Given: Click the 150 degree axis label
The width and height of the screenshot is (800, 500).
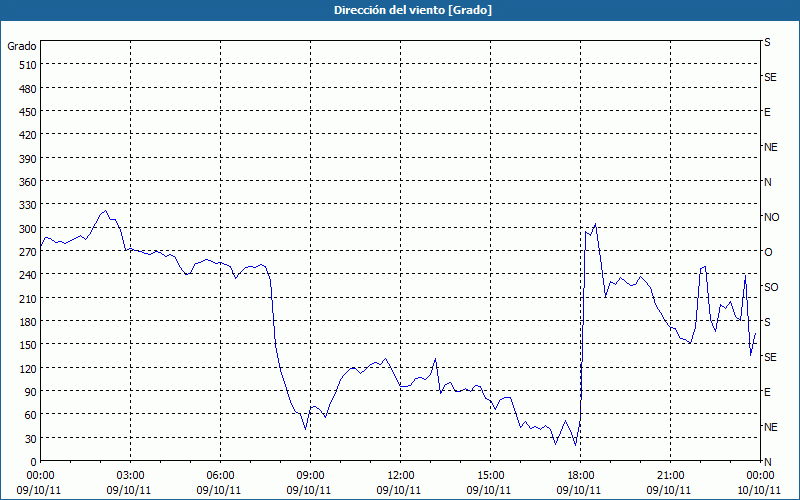Looking at the screenshot, I should click(x=28, y=345).
